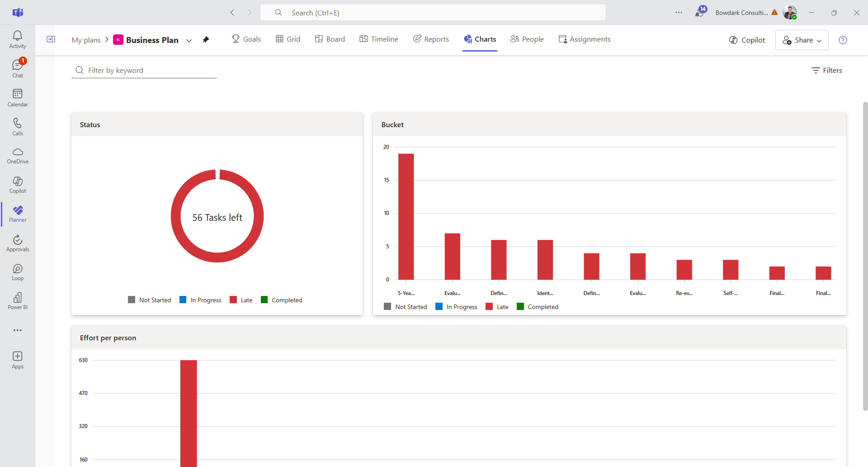
Task: Click the Microsoft Teams logo
Action: tap(18, 12)
